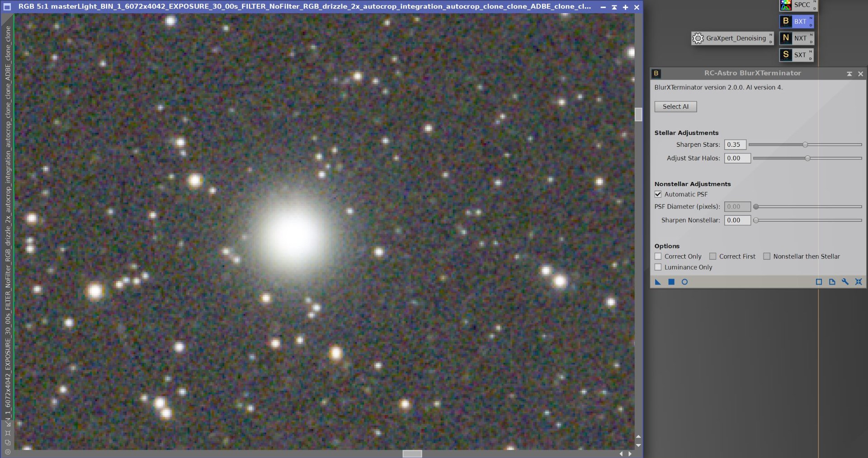Screen dimensions: 868x458
Task: Shade the image window with title bar arrow
Action: pyautogui.click(x=614, y=7)
